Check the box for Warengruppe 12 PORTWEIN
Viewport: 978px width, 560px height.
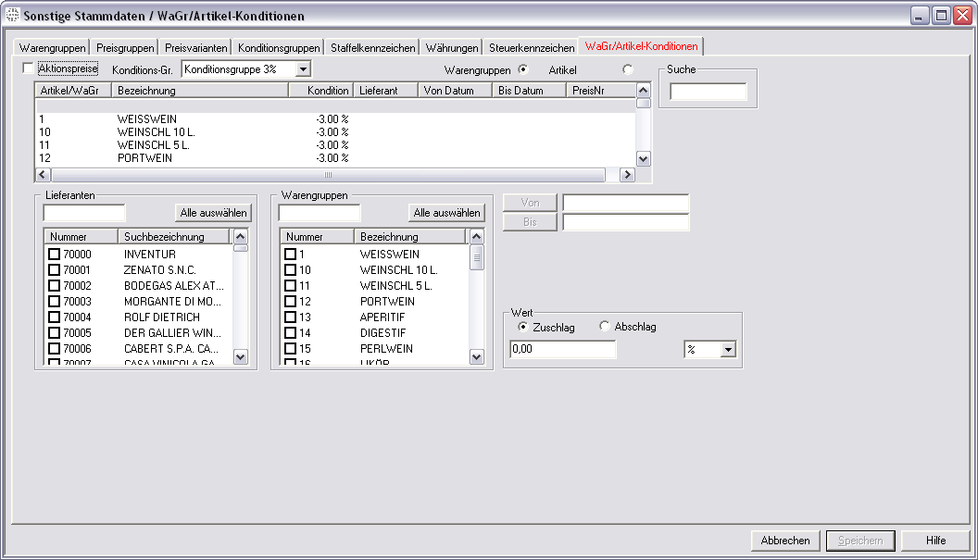[x=291, y=302]
